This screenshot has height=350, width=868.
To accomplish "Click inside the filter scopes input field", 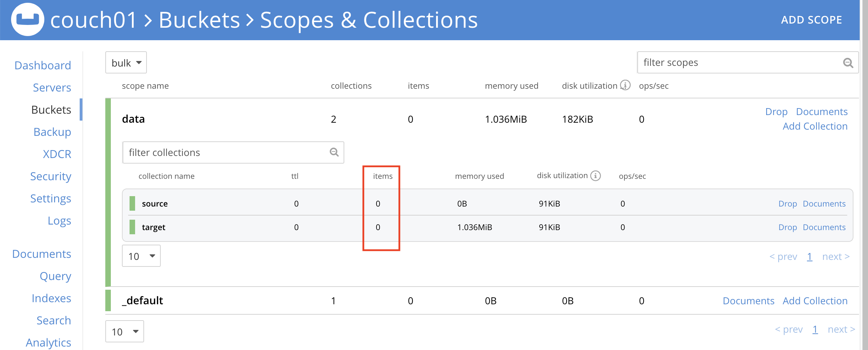I will click(727, 63).
